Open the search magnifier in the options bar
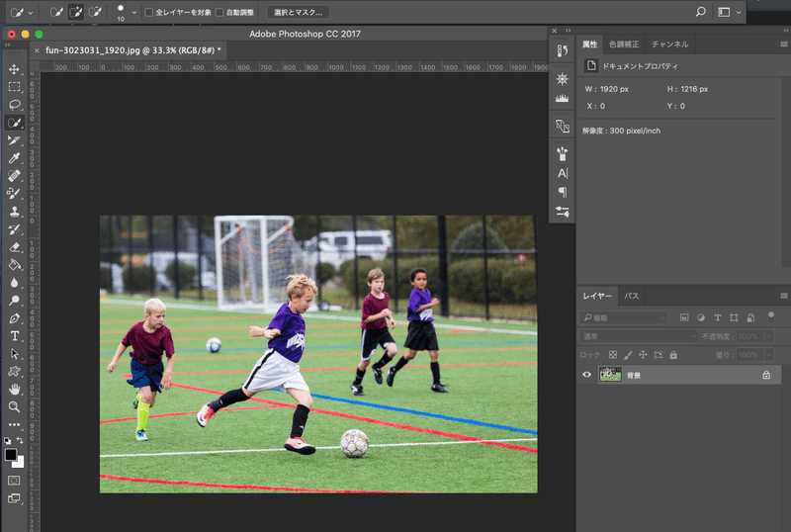Viewport: 791px width, 532px height. 701,12
